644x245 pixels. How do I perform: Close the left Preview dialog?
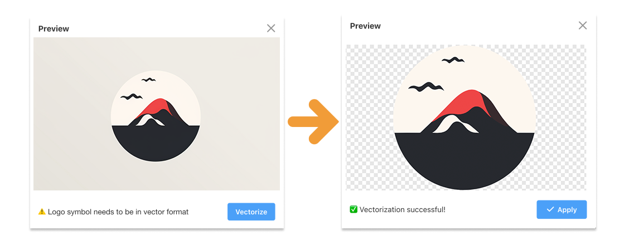point(271,28)
